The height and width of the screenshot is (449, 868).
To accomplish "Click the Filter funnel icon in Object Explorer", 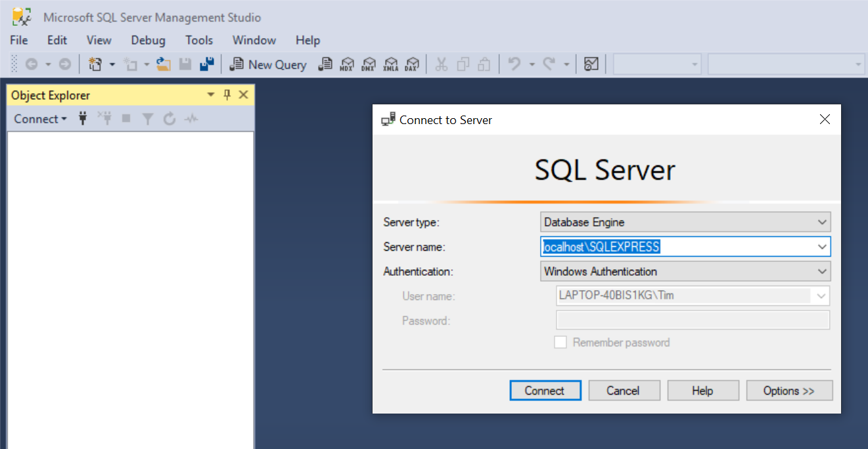I will click(148, 119).
